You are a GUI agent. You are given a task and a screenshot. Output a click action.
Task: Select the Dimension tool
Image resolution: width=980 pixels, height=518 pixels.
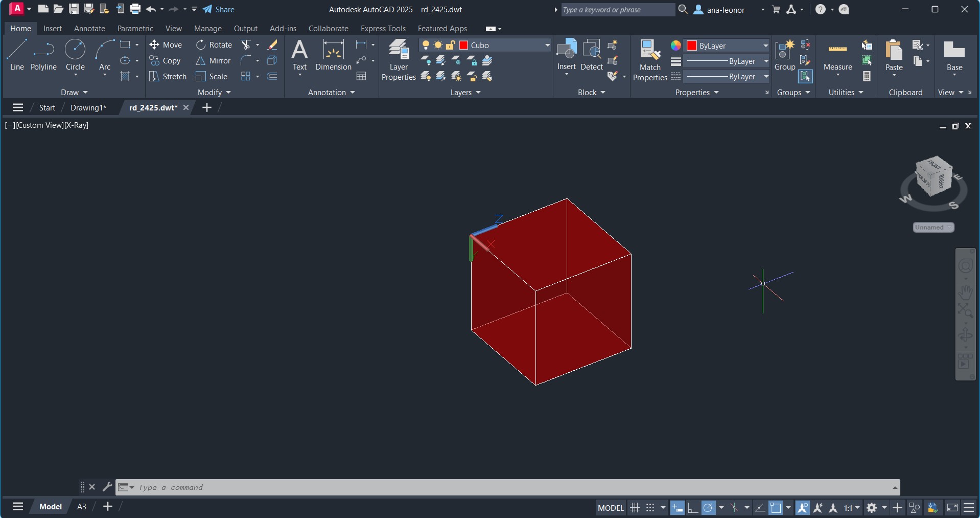click(x=333, y=55)
